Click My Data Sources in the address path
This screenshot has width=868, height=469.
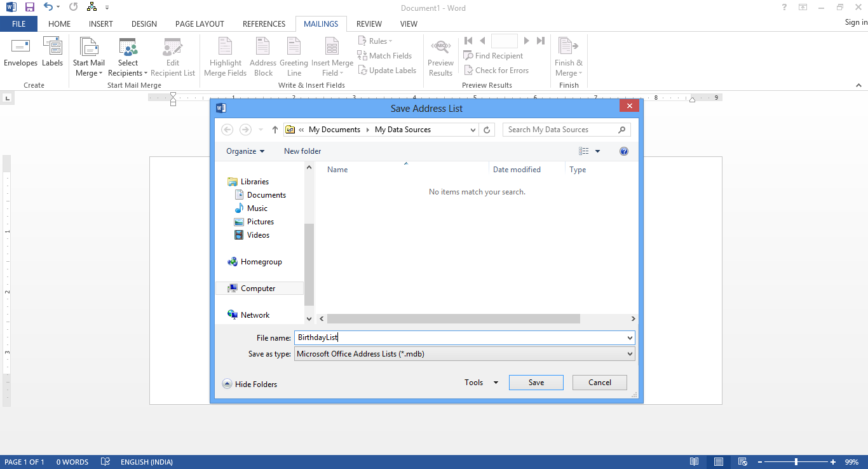tap(403, 130)
